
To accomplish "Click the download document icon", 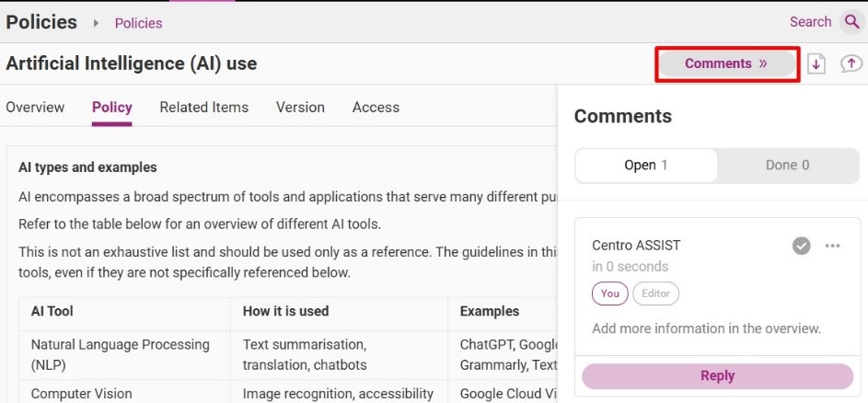I will tap(816, 64).
